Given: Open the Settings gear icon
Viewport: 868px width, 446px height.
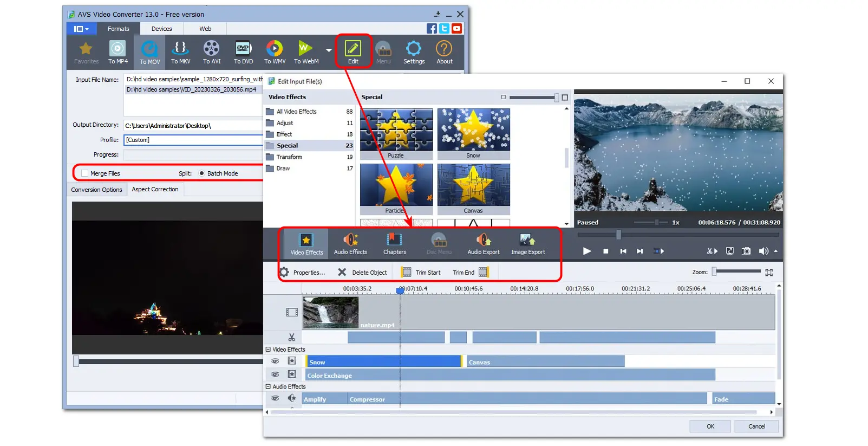Looking at the screenshot, I should click(x=414, y=52).
